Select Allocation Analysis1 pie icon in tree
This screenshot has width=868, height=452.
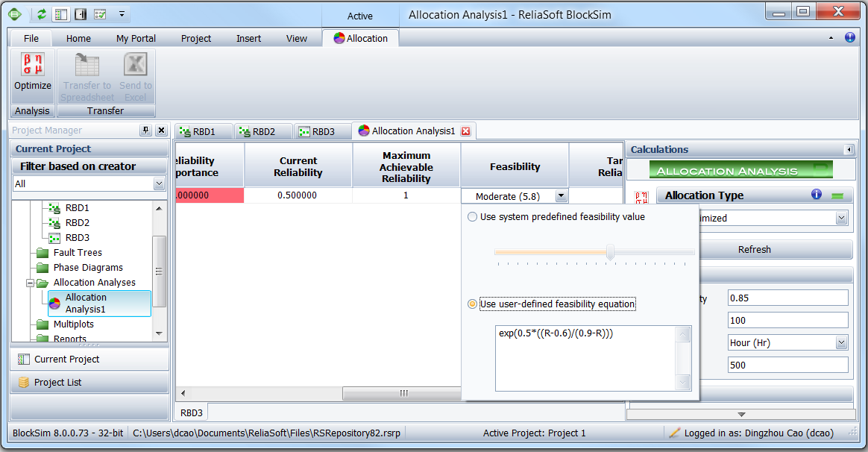tap(54, 304)
